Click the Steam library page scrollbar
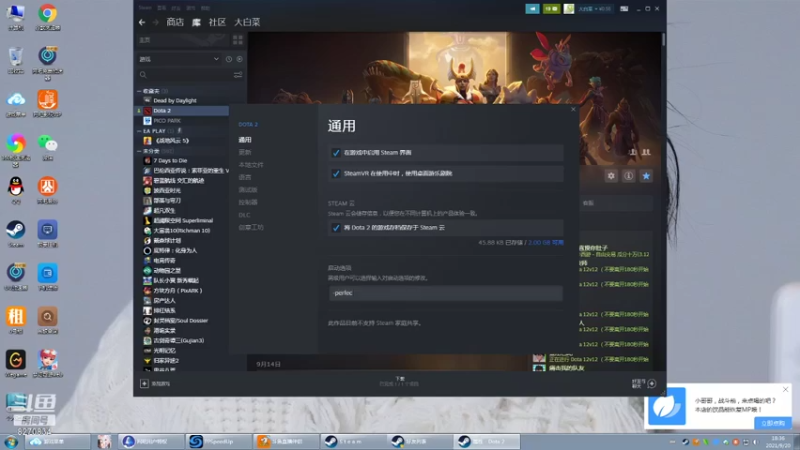800x450 pixels. click(x=663, y=40)
